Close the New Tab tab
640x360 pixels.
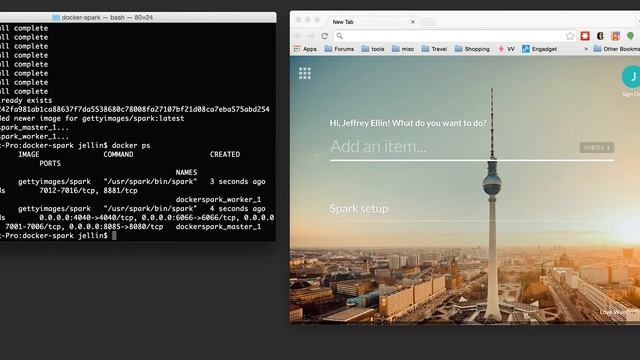coord(413,22)
